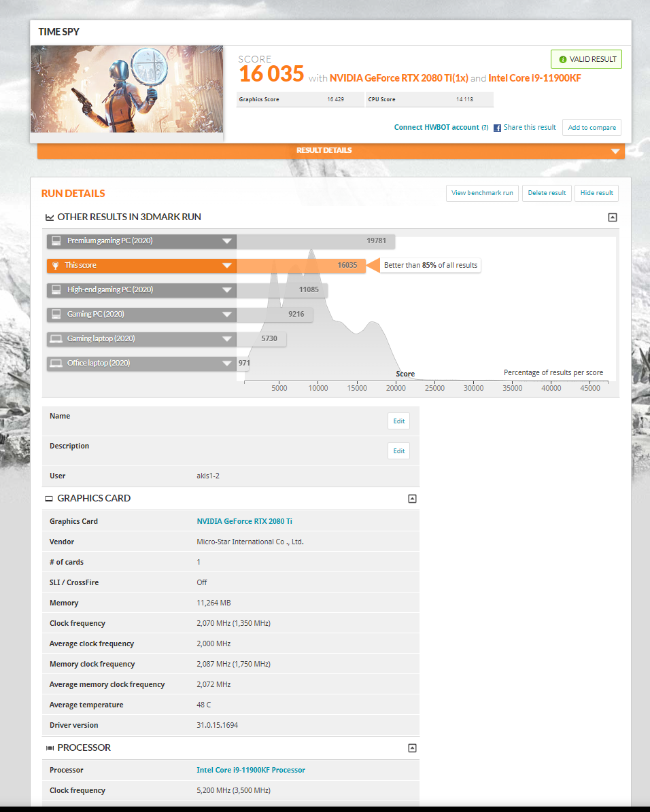Click the Facebook icon beside Share this result
This screenshot has height=812, width=650.
click(497, 128)
